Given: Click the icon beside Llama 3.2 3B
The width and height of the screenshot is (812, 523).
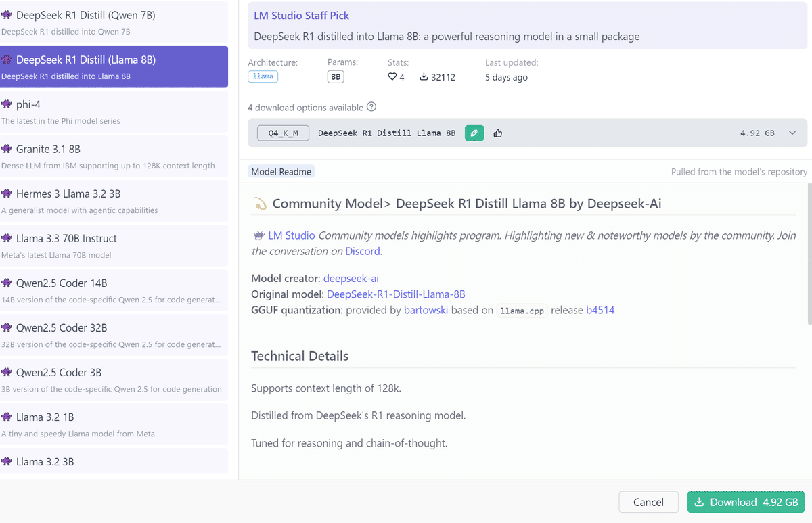Looking at the screenshot, I should tap(7, 461).
